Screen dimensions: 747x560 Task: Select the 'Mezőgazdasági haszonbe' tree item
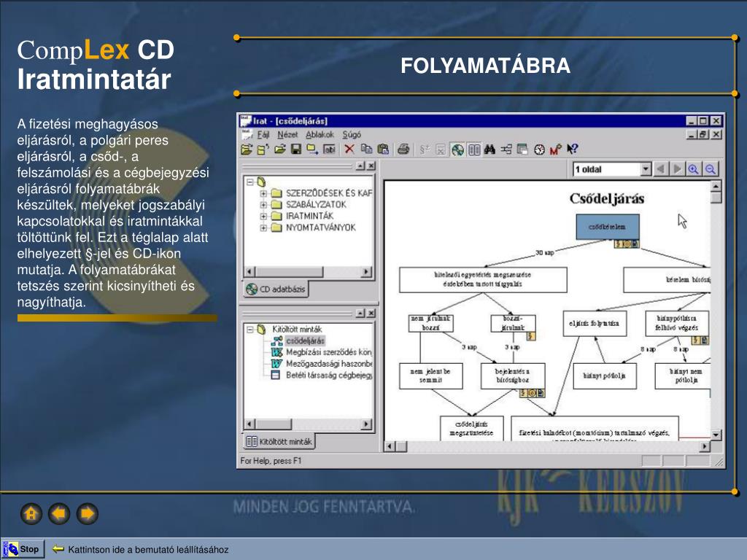(329, 364)
